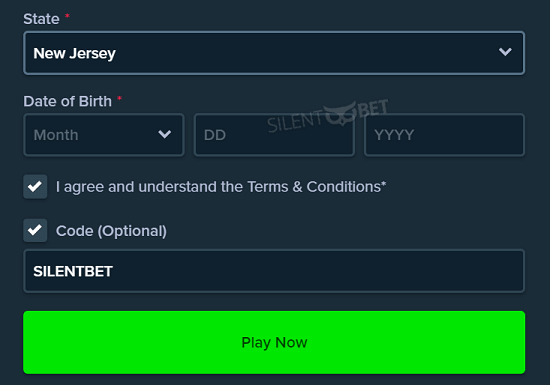The width and height of the screenshot is (550, 385).
Task: Click the State field label
Action: click(41, 19)
